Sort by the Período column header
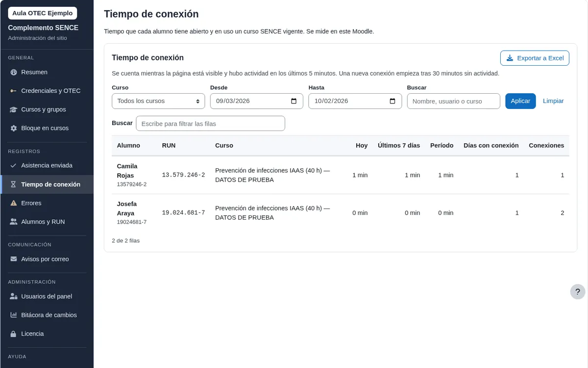Viewport: 588px width, 368px height. pyautogui.click(x=441, y=146)
